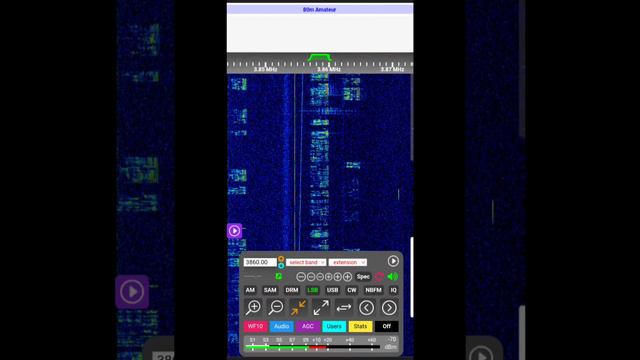Select USB demodulation mode
Screen dimensions: 640x360
point(332,290)
